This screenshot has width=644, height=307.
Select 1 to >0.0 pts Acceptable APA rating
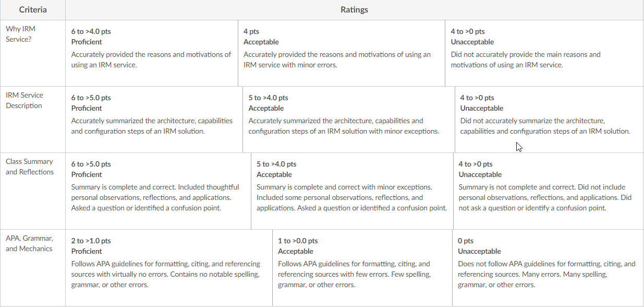(x=362, y=268)
